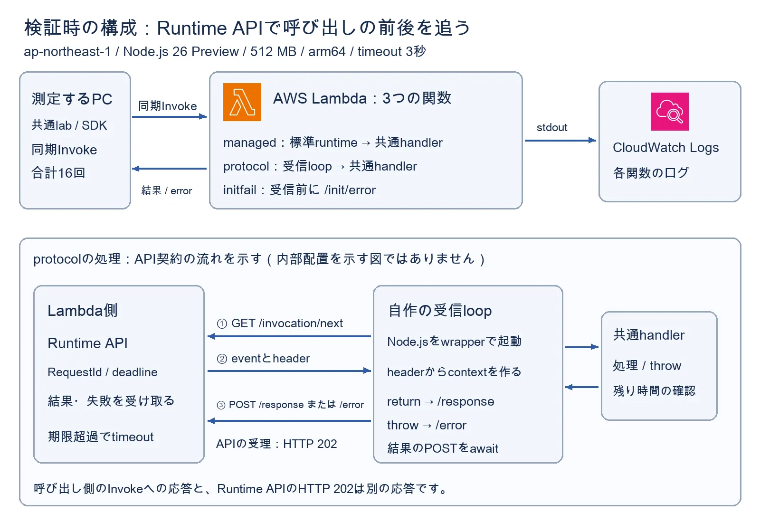
Task: Click the 同期Invoke line inside 測定するPC box
Action: click(x=64, y=150)
